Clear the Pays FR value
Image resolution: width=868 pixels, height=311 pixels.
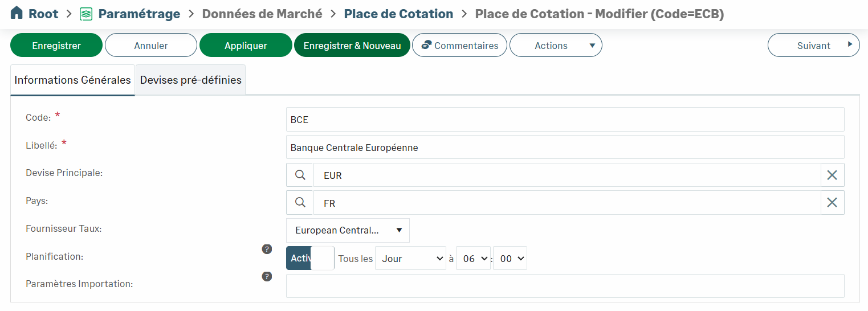click(832, 203)
